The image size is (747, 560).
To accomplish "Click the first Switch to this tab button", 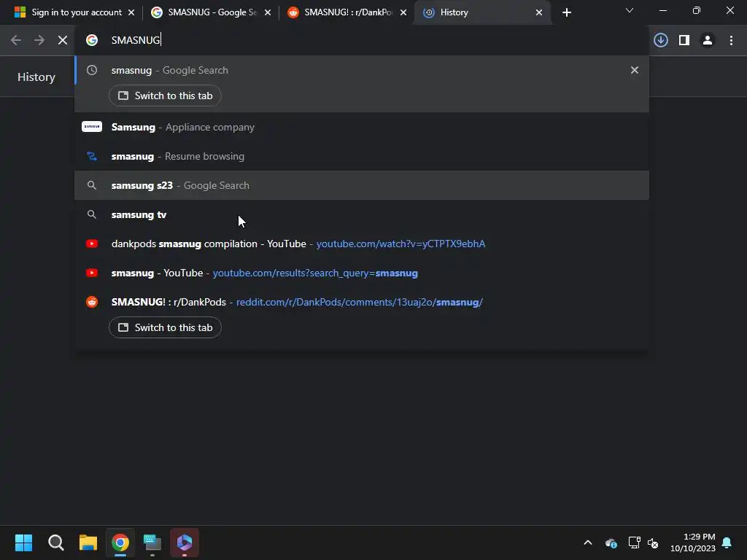I will tap(165, 96).
